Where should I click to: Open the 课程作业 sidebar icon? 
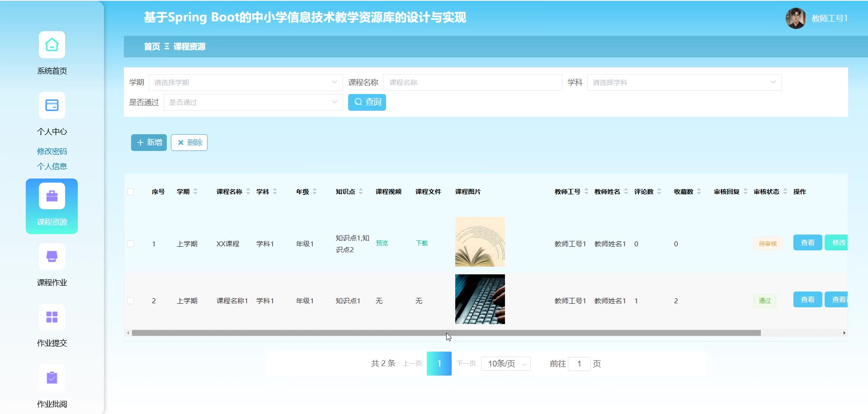pyautogui.click(x=52, y=257)
